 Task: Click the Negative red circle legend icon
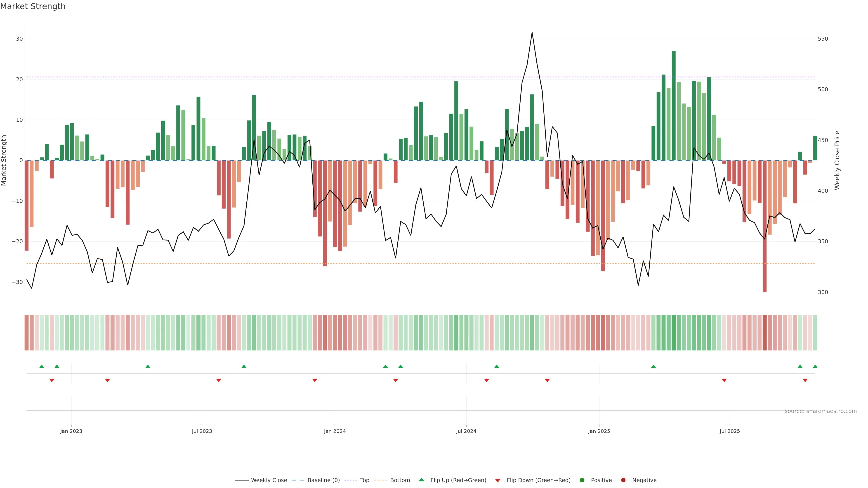(623, 480)
